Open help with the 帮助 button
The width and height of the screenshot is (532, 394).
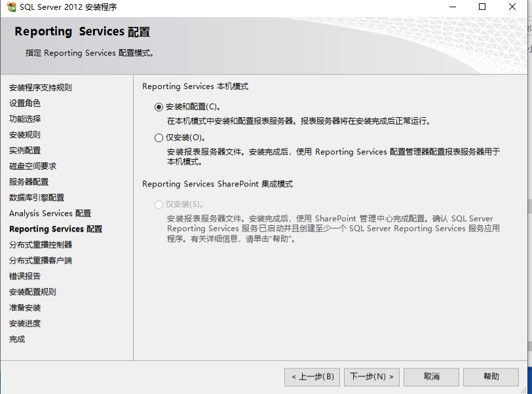[491, 377]
